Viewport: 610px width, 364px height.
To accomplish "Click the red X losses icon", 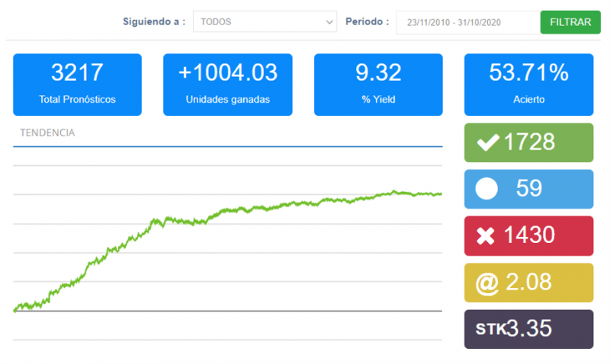I will [485, 236].
